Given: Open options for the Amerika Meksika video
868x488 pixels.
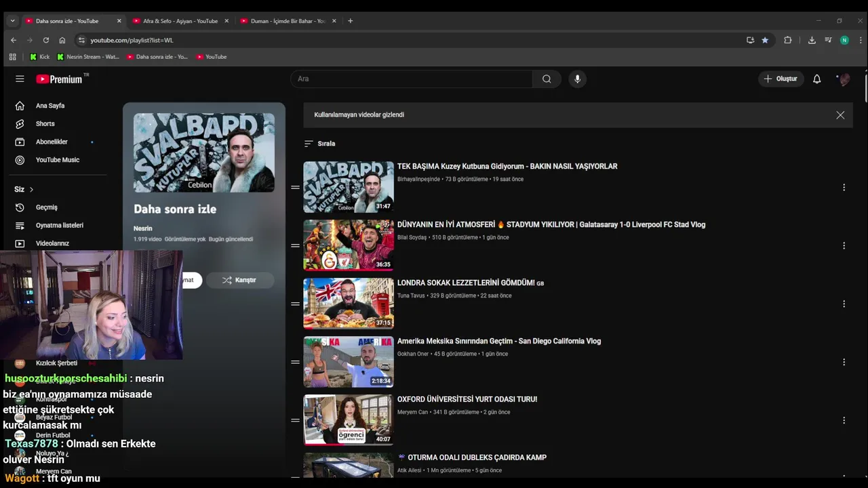Looking at the screenshot, I should (x=844, y=362).
